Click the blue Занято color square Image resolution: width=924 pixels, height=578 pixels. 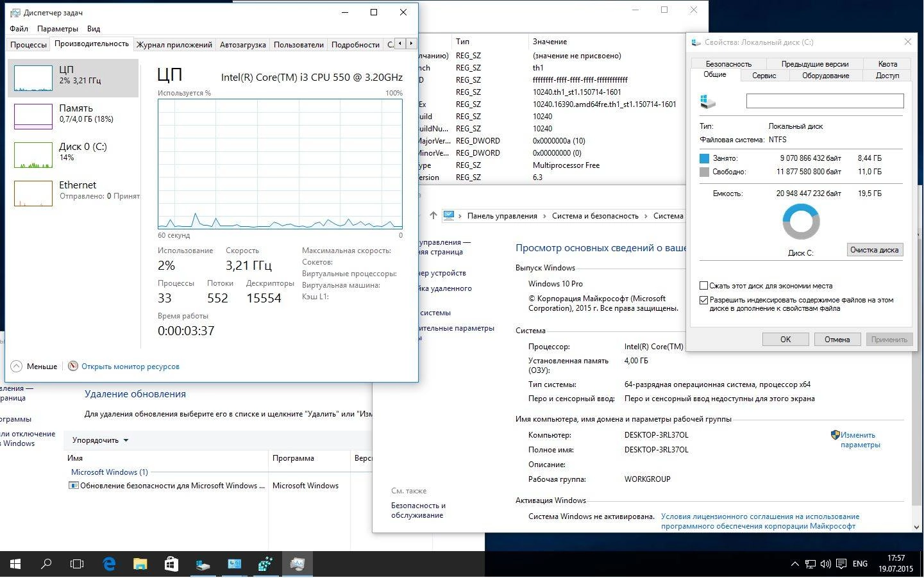pos(704,158)
